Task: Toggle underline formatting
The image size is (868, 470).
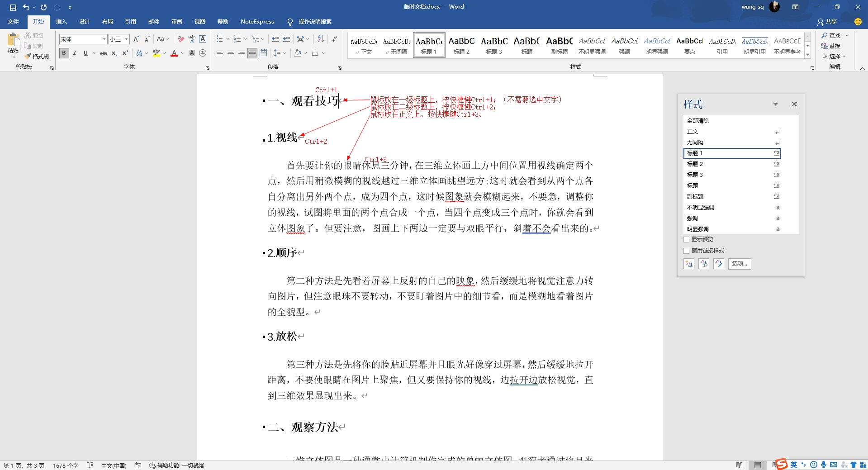Action: (x=85, y=53)
